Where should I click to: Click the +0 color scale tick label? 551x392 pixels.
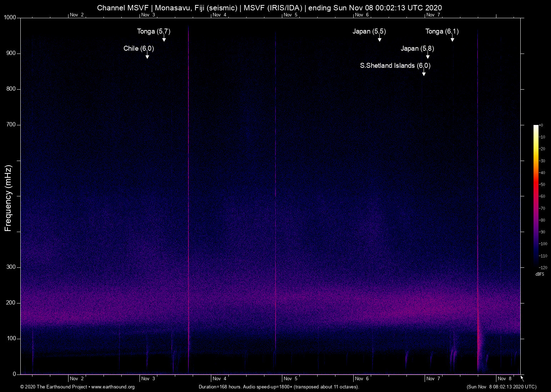(541, 125)
